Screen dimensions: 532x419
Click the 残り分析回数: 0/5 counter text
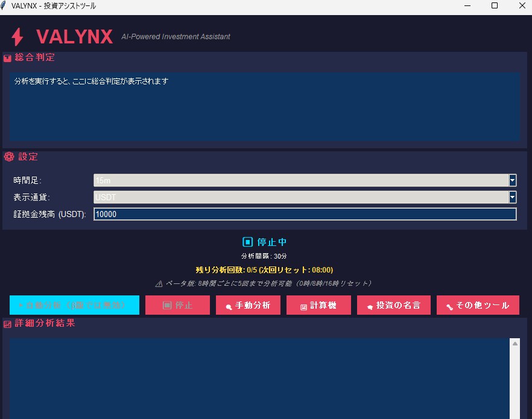click(264, 270)
